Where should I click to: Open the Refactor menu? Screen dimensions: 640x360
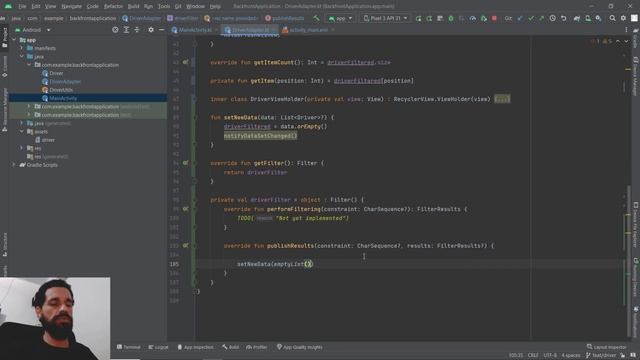tap(113, 7)
